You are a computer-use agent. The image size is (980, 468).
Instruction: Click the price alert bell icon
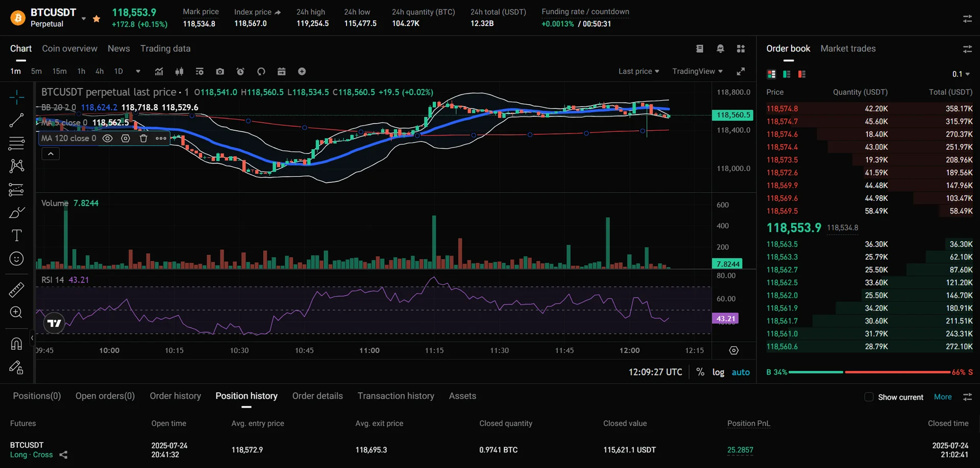pos(720,49)
